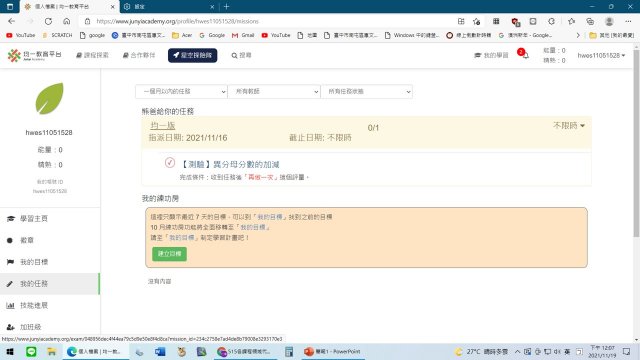Open 我的目標 in sidebar
Image resolution: width=640 pixels, height=360 pixels.
(x=50, y=262)
